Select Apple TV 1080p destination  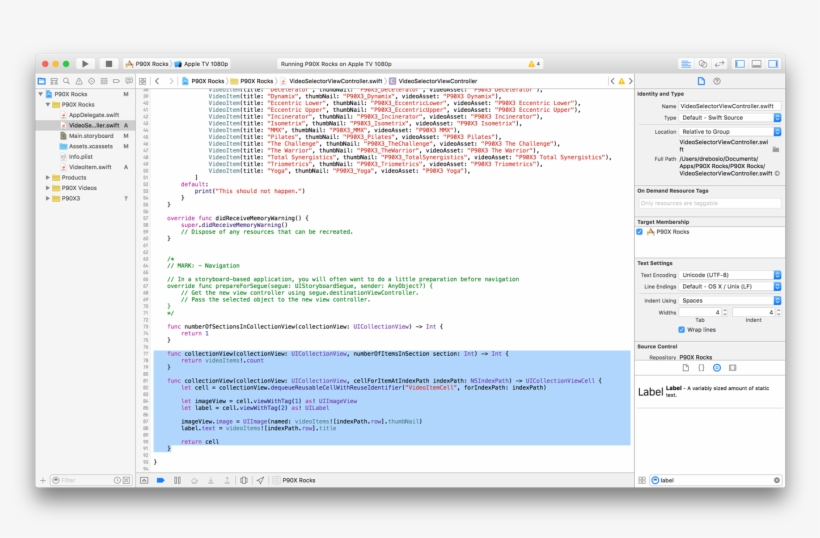point(205,63)
